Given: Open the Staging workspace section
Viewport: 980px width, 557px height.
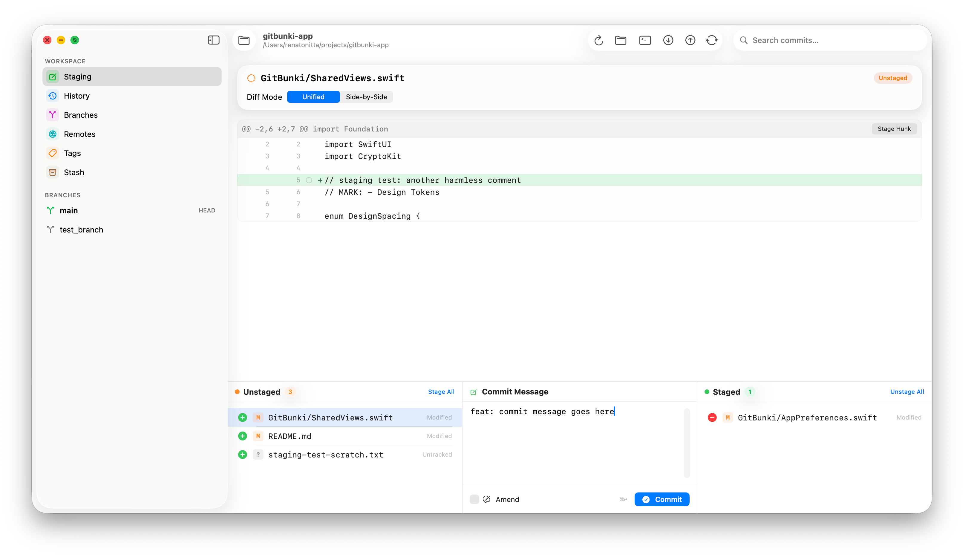Looking at the screenshot, I should coord(132,77).
